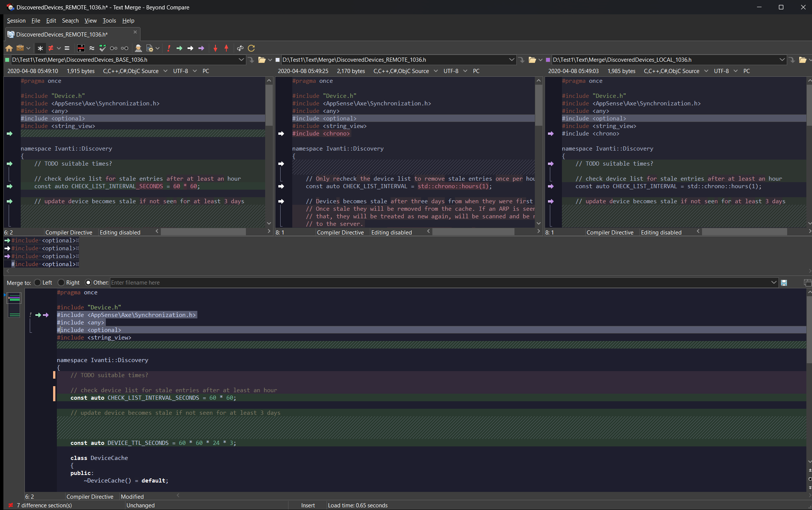The image size is (812, 510).
Task: Open the Sessions briefcase icon
Action: tap(20, 48)
